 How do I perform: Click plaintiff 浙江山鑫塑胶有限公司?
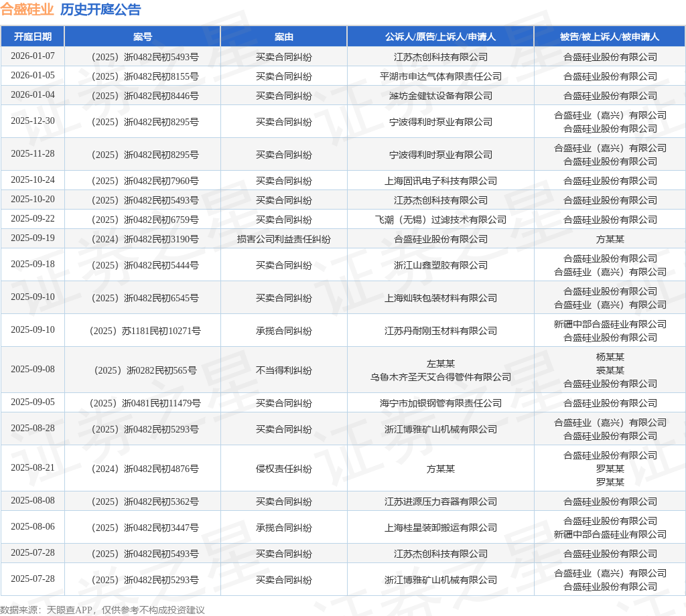click(x=441, y=265)
